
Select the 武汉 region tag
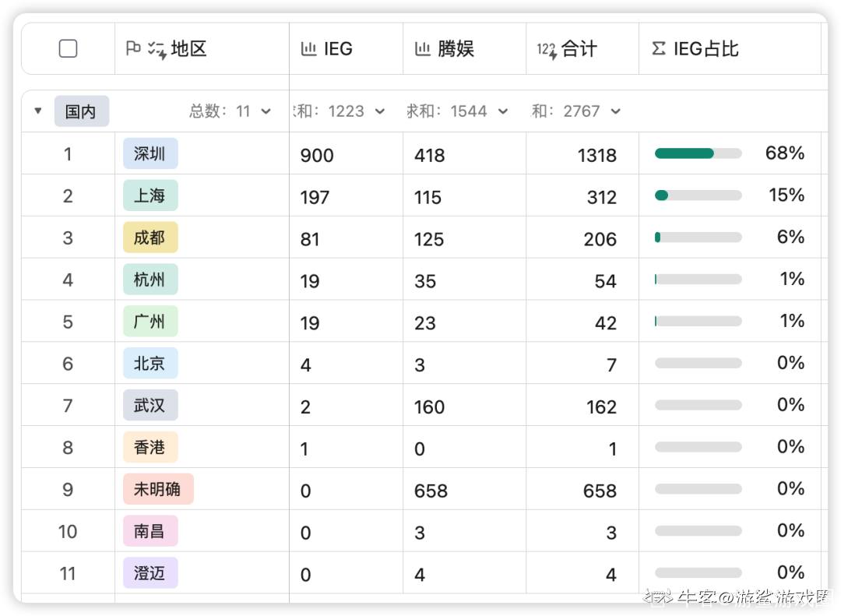pyautogui.click(x=150, y=405)
